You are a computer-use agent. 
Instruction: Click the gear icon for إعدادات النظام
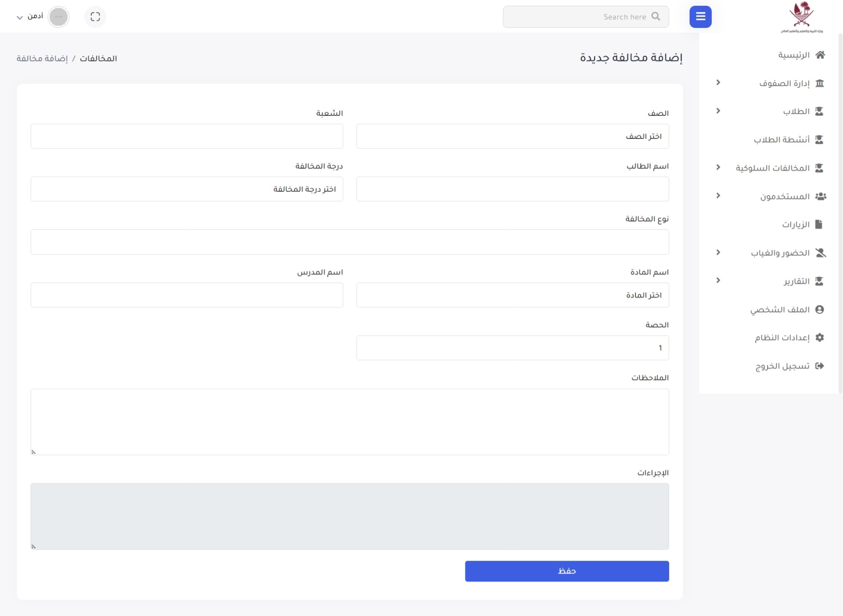819,337
